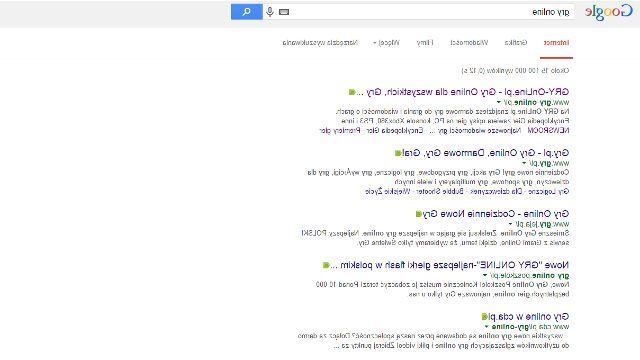Viewport: 640px width, 360px height.
Task: Open Gry online w cda.pl result
Action: [529, 316]
